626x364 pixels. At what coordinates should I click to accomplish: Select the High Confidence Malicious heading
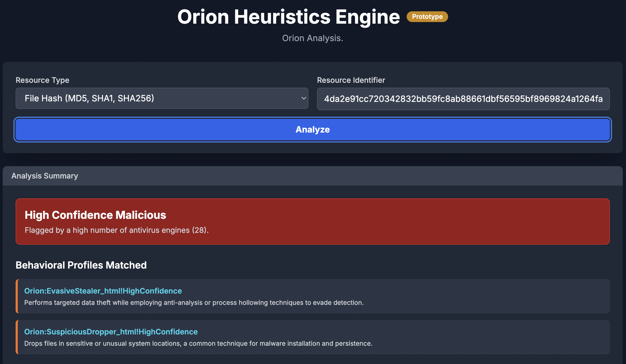pyautogui.click(x=95, y=215)
